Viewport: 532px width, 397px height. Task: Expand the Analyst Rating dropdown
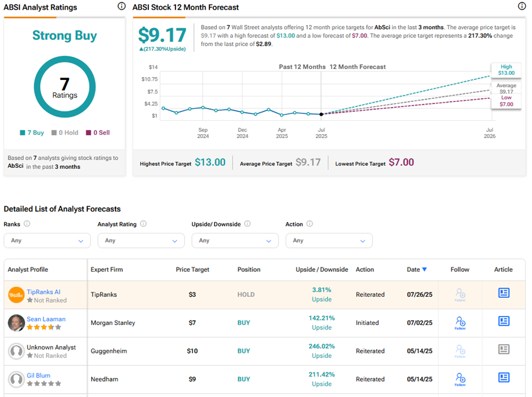(141, 241)
